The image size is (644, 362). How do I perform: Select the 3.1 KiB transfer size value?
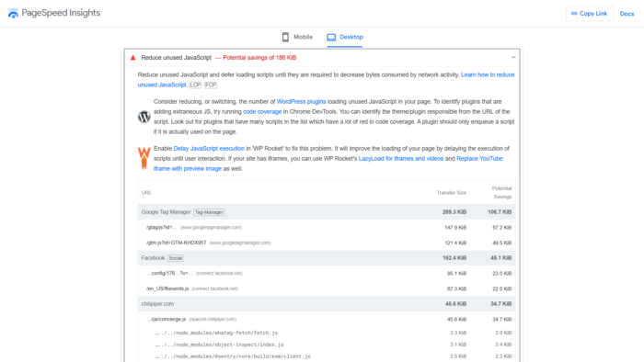(x=458, y=345)
